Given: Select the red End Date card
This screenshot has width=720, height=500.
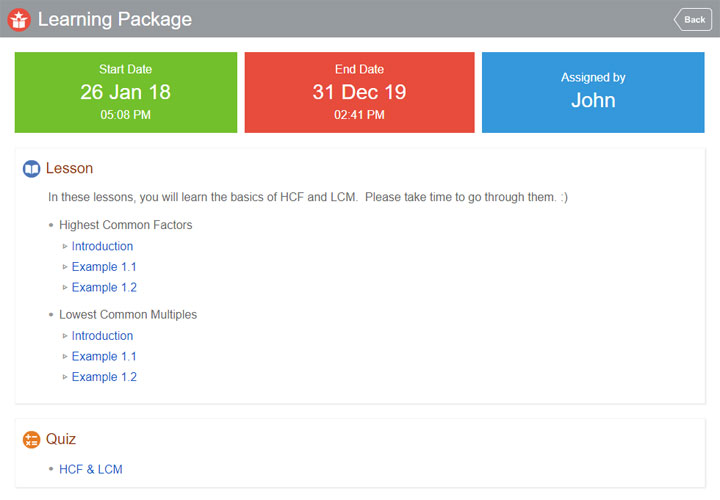Looking at the screenshot, I should [359, 92].
